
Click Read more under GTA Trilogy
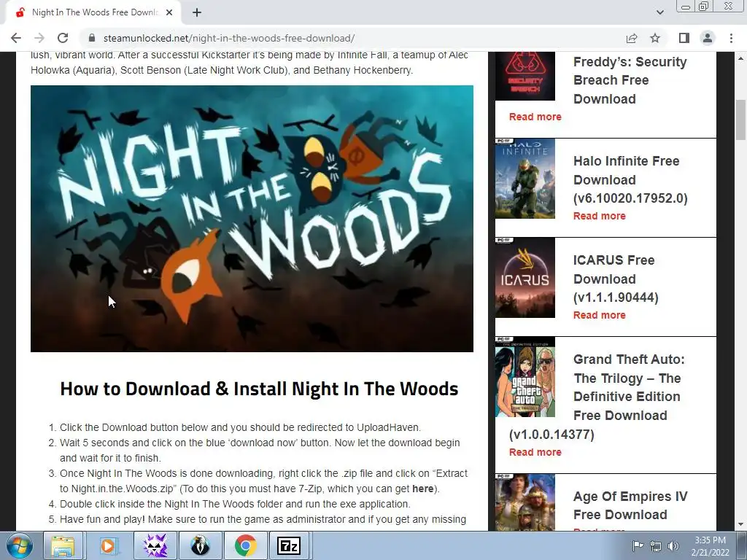pyautogui.click(x=535, y=452)
